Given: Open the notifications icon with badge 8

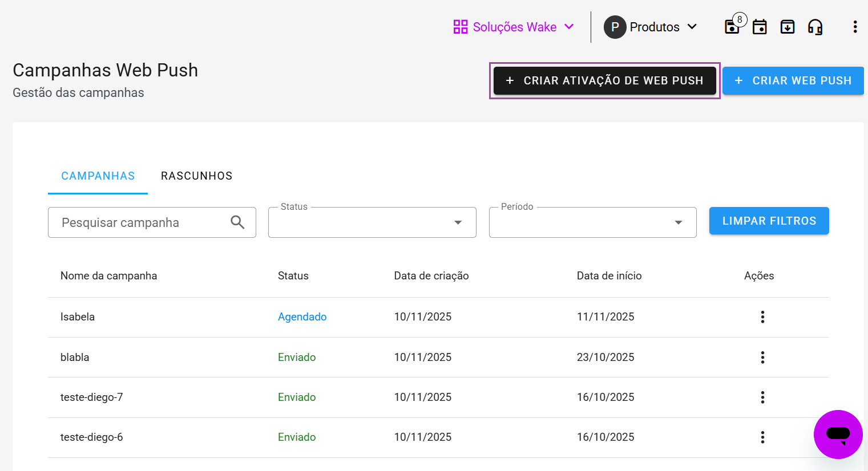Looking at the screenshot, I should pos(732,27).
